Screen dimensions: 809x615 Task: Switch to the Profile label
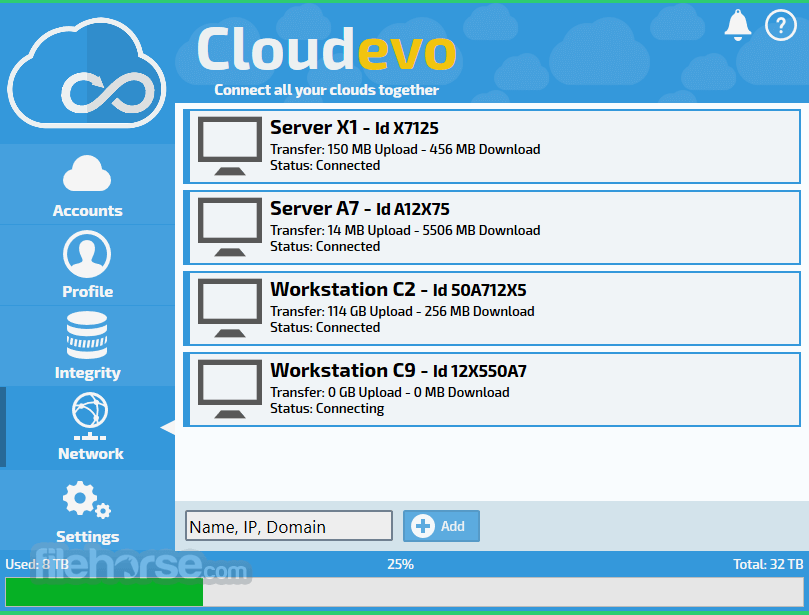point(88,292)
